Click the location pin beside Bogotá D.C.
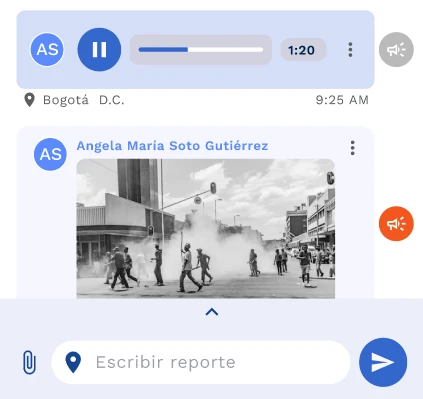Image resolution: width=423 pixels, height=399 pixels. click(30, 100)
